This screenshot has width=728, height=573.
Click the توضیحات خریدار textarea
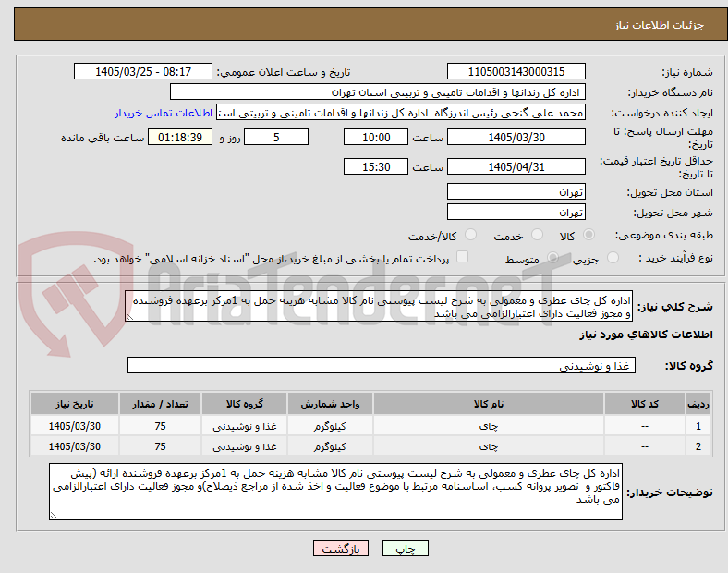click(x=335, y=492)
